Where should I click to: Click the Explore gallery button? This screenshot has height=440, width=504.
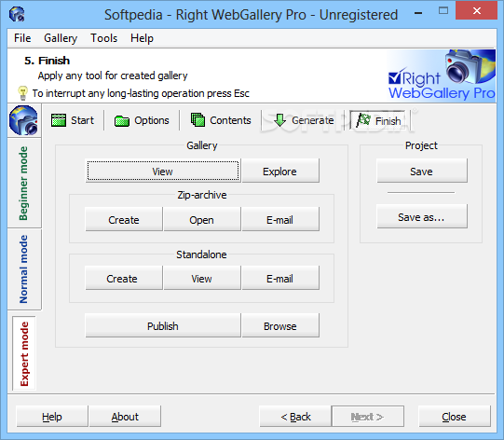[x=280, y=171]
